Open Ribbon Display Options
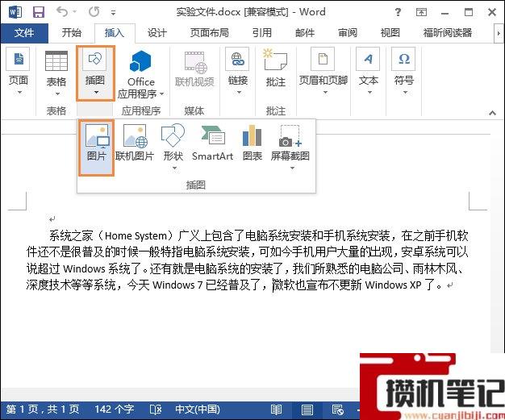The image size is (505, 420). pyautogui.click(x=421, y=12)
